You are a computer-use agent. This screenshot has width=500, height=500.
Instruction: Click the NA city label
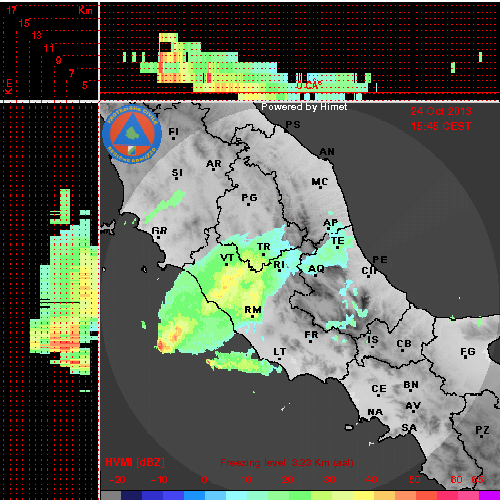pos(375,413)
